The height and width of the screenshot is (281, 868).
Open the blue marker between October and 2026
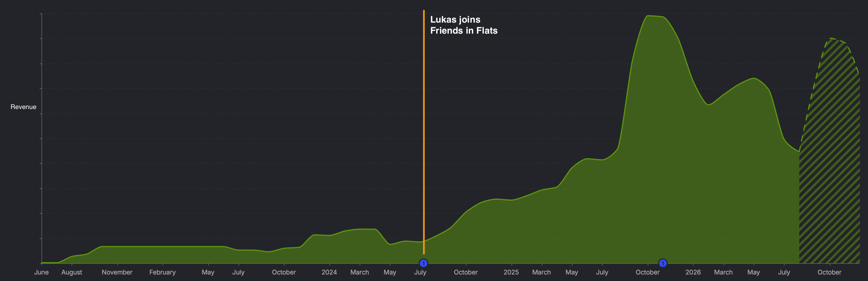(663, 263)
